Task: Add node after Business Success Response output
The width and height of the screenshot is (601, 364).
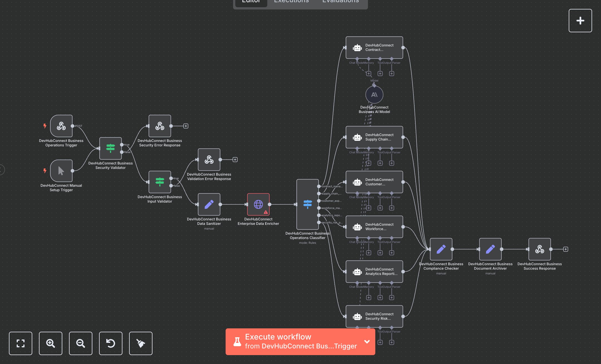Action: pos(566,249)
